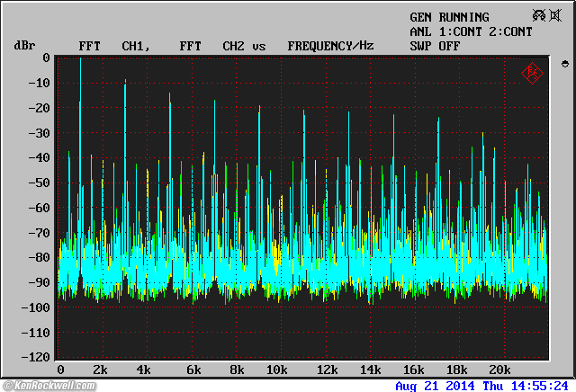Image resolution: width=576 pixels, height=392 pixels.
Task: Click the SWP OFF status indicator
Action: pyautogui.click(x=435, y=46)
